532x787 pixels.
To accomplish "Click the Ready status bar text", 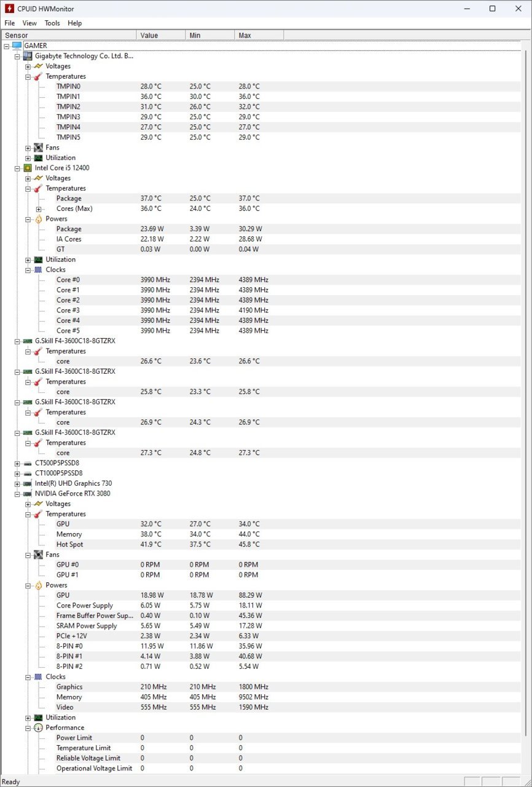I will [x=11, y=782].
